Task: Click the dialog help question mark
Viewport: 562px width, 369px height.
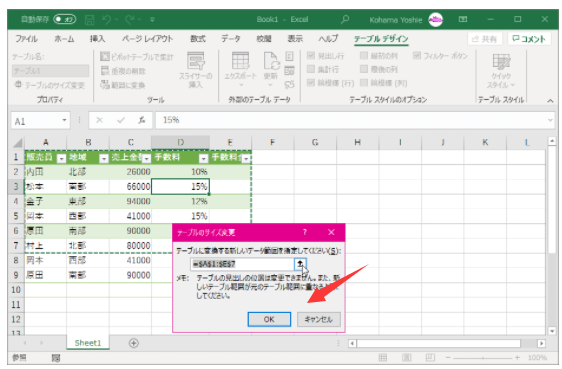Action: tap(305, 232)
